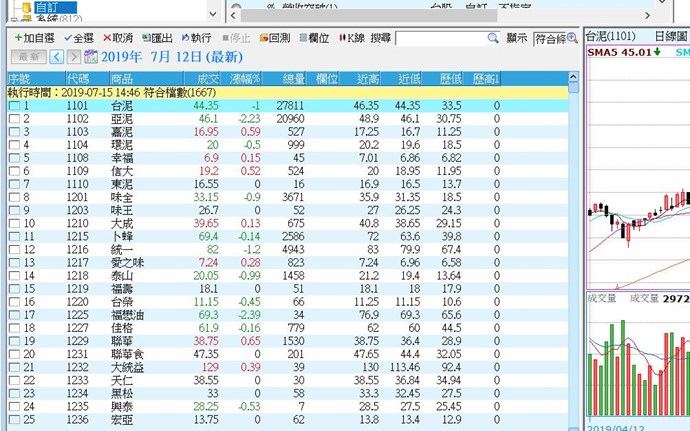Image resolution: width=690 pixels, height=431 pixels.
Task: Go to the previous date with left arrow
Action: (56, 57)
